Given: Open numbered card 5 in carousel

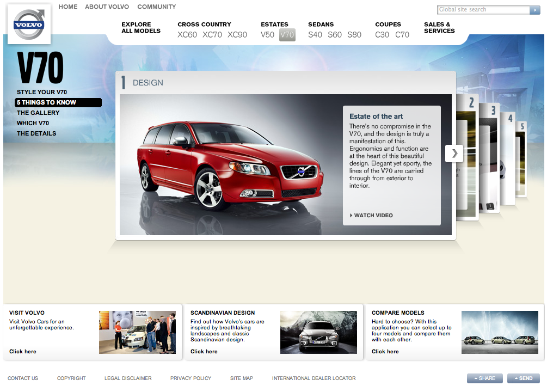Looking at the screenshot, I should tap(522, 127).
